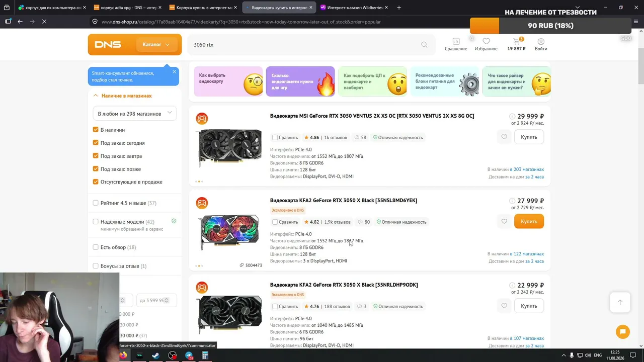Close the Smart-консультант notification
Viewport: 644px width, 362px height.
pyautogui.click(x=175, y=72)
